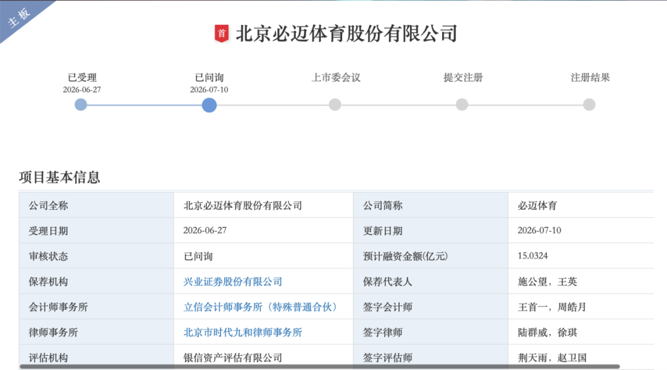Screen dimensions: 667x370
Task: Click the red 首 badge icon beside company title
Action: click(x=221, y=34)
